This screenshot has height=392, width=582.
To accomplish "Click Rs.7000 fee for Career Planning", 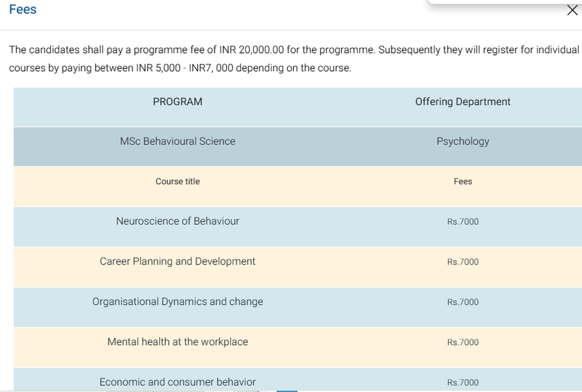I will (462, 262).
